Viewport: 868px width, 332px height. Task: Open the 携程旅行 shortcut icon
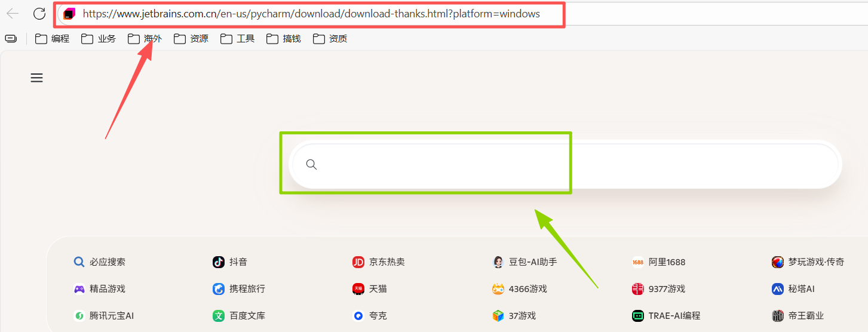tap(219, 288)
